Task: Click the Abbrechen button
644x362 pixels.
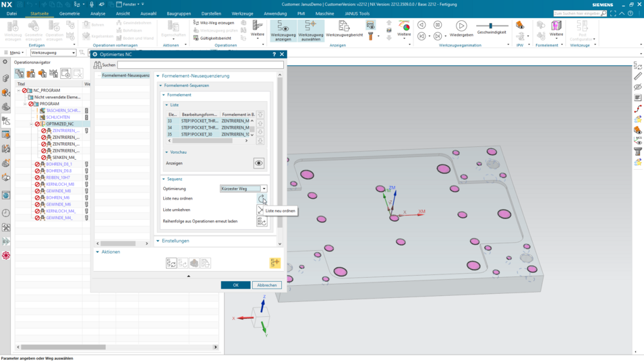Action: coord(267,285)
